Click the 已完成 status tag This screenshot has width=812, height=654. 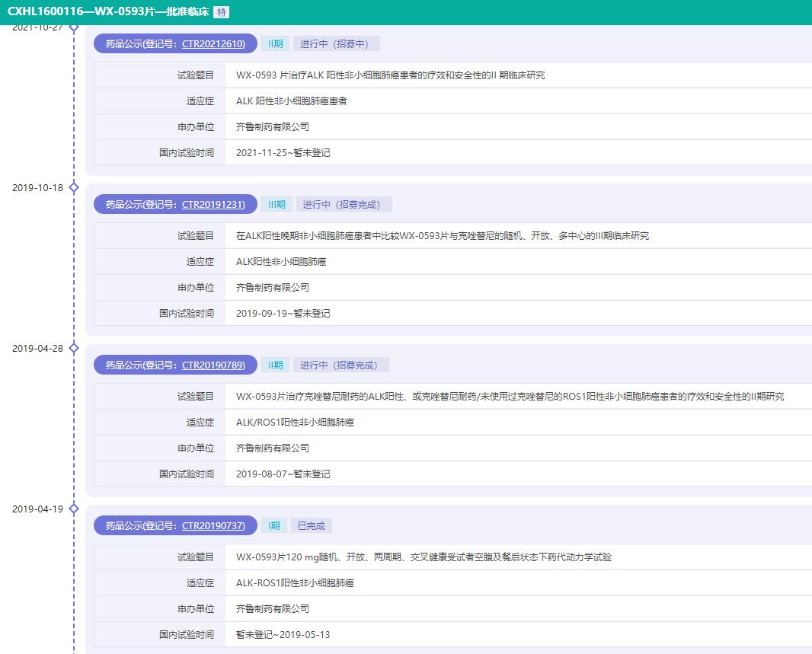[311, 525]
